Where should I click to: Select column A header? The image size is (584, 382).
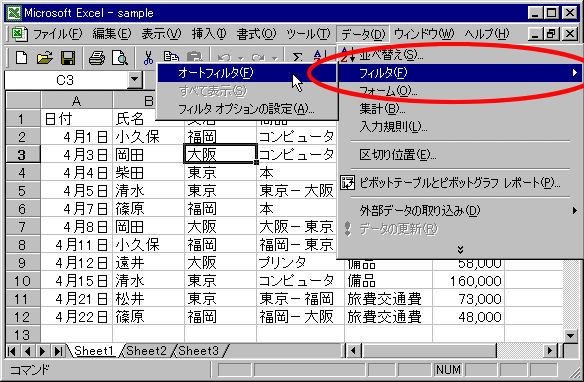coord(76,101)
